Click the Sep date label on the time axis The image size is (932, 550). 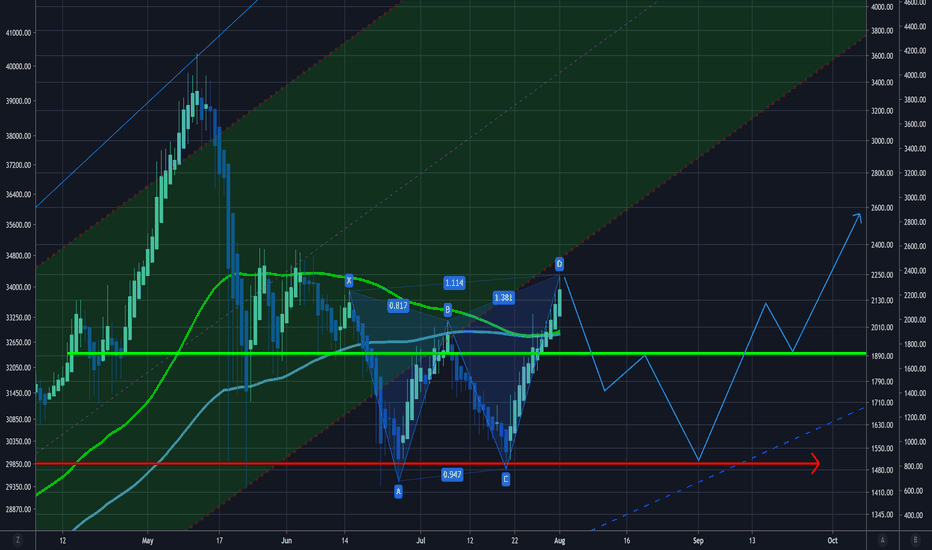tap(698, 540)
